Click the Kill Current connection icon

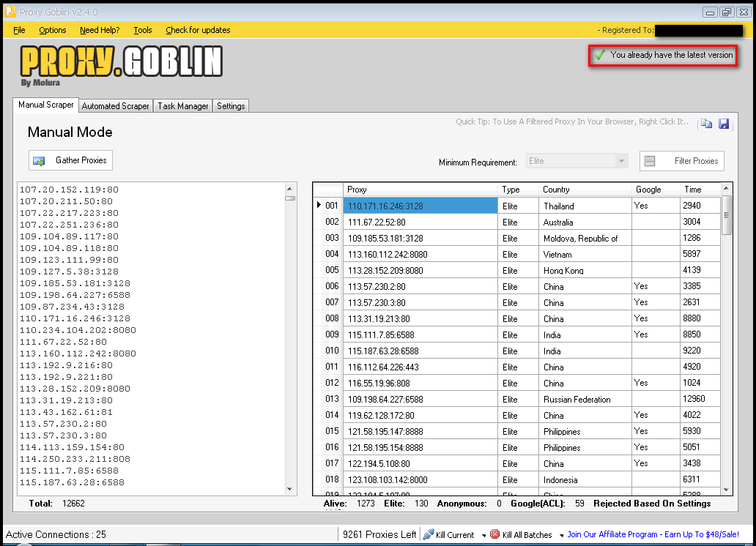click(429, 534)
